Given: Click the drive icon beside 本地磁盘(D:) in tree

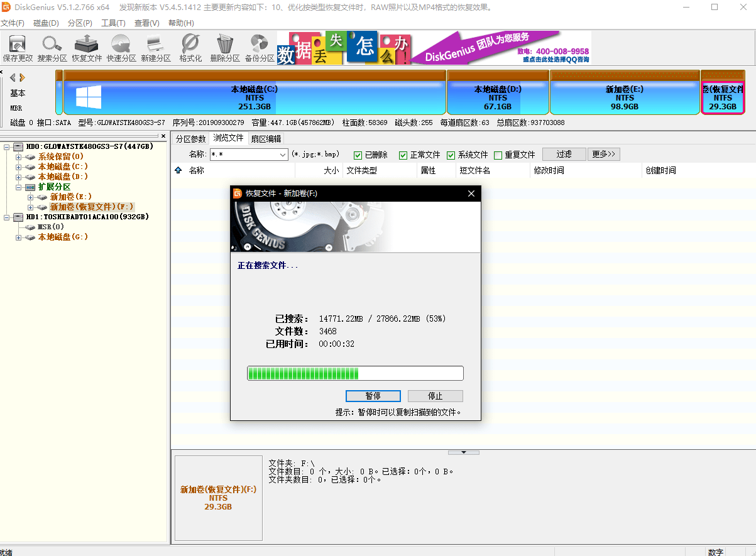Looking at the screenshot, I should coord(31,177).
